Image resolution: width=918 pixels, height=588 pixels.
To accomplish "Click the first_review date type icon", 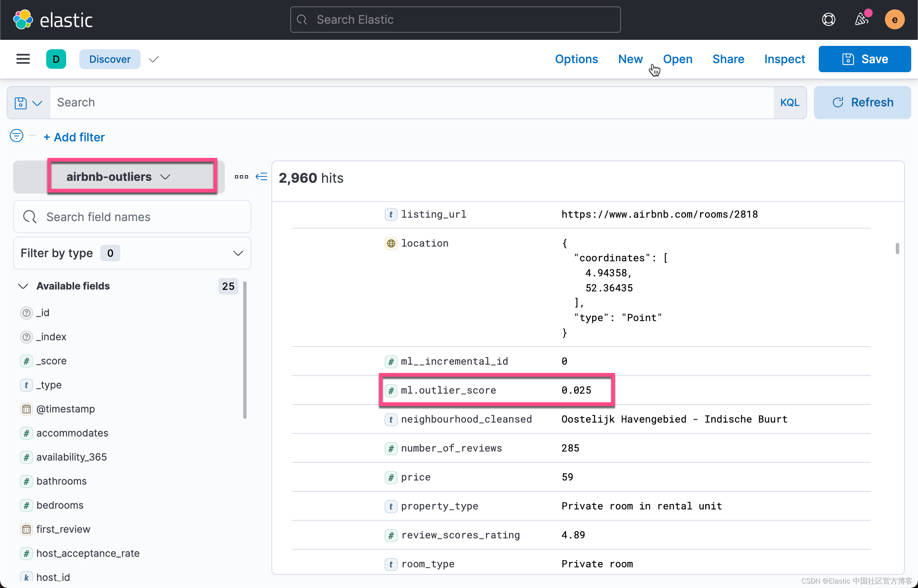I will point(26,530).
